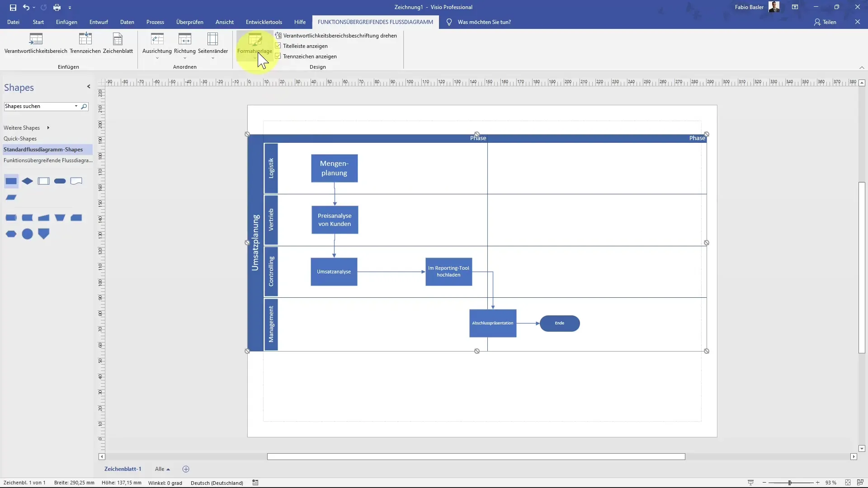Screen dimensions: 868x488
Task: Click the Ende terminator shape
Action: click(560, 323)
